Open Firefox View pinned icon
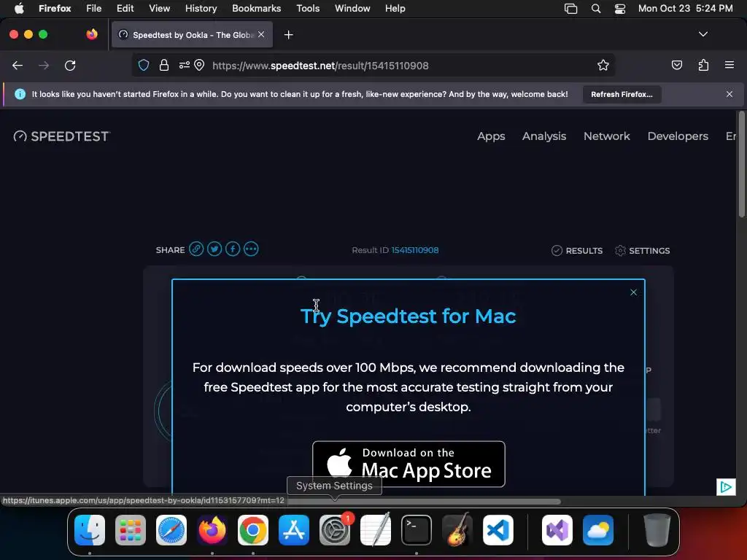Screen dimensions: 747x560 pos(92,34)
